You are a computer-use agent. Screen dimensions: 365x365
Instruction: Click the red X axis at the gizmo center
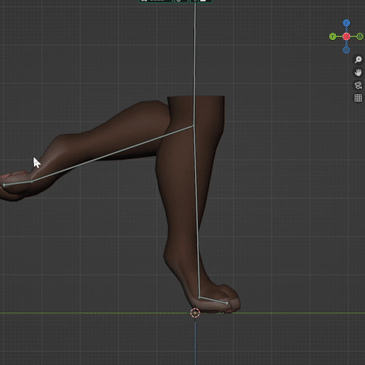pos(346,36)
